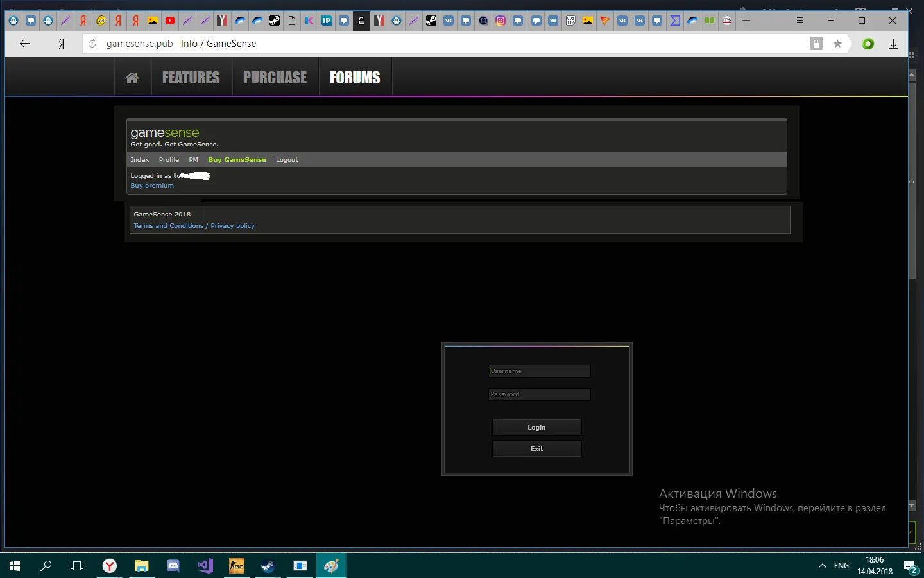The image size is (924, 578).
Task: Focus the Username input field
Action: click(539, 371)
